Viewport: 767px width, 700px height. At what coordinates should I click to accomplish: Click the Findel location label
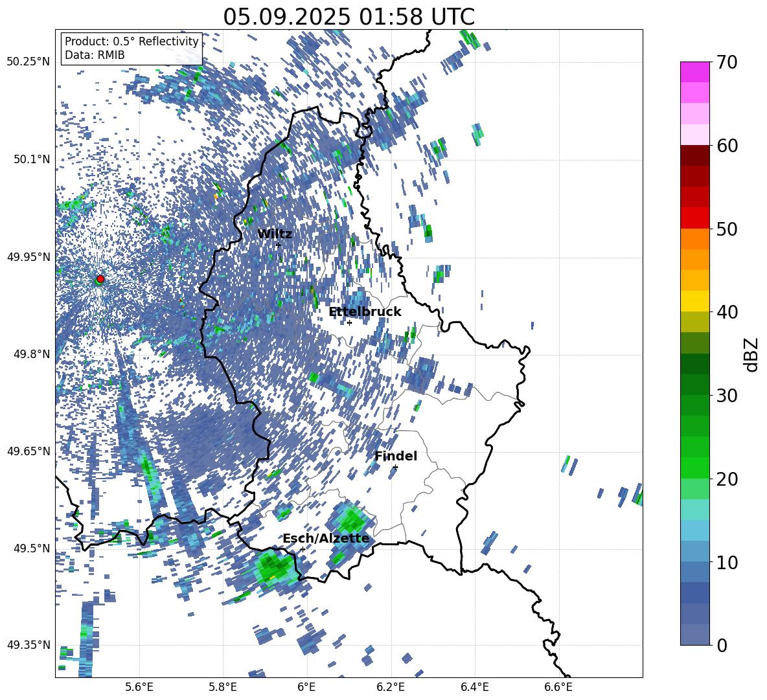tap(396, 456)
